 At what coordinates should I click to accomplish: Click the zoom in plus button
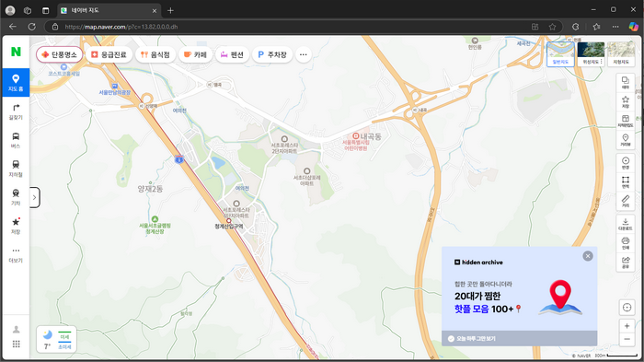click(627, 326)
